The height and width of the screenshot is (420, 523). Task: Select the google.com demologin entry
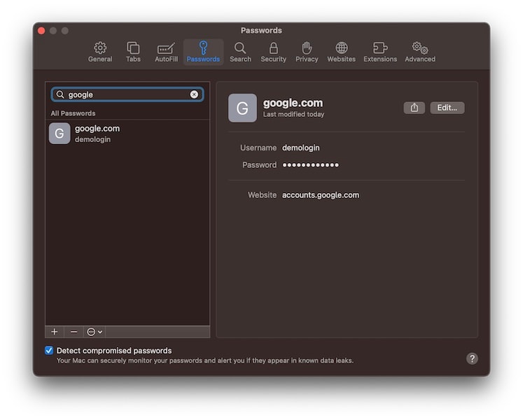pos(127,134)
